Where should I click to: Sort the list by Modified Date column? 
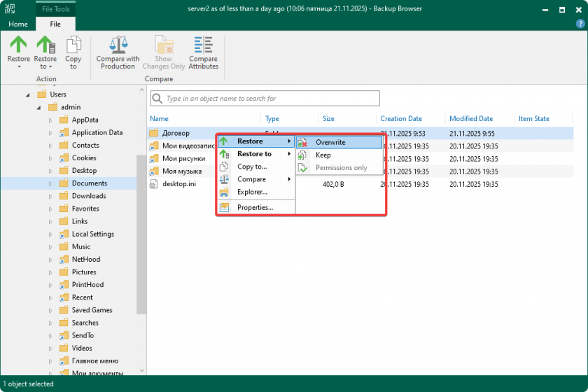point(471,119)
